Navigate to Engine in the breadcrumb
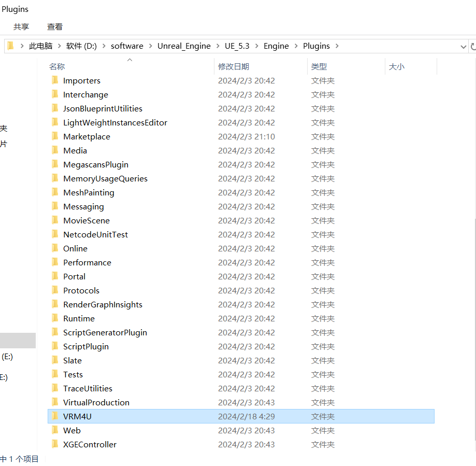The width and height of the screenshot is (476, 466). pos(276,46)
